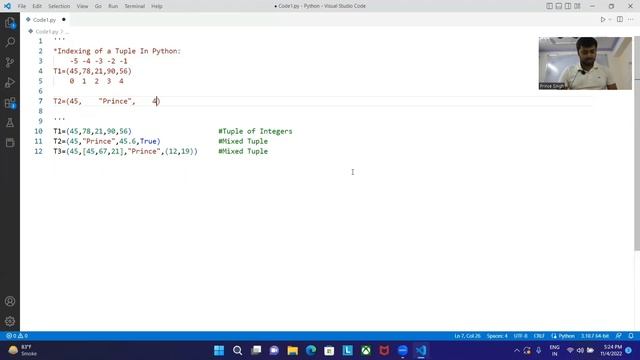The width and height of the screenshot is (640, 360).
Task: Open the Help menu
Action: pos(157,6)
